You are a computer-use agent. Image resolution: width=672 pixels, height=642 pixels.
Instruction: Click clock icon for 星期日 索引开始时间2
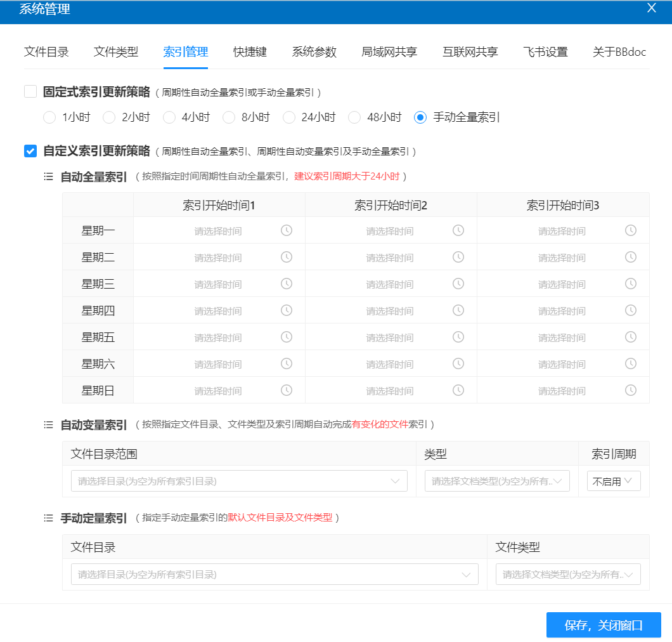(458, 390)
